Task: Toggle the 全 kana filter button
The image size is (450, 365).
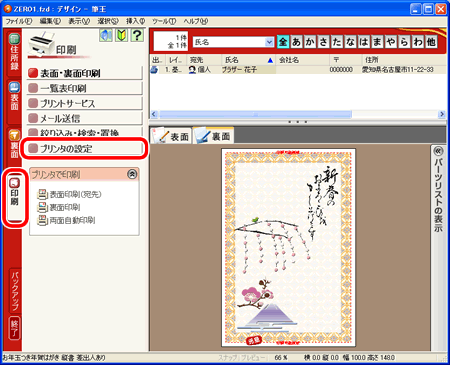Action: (x=283, y=42)
